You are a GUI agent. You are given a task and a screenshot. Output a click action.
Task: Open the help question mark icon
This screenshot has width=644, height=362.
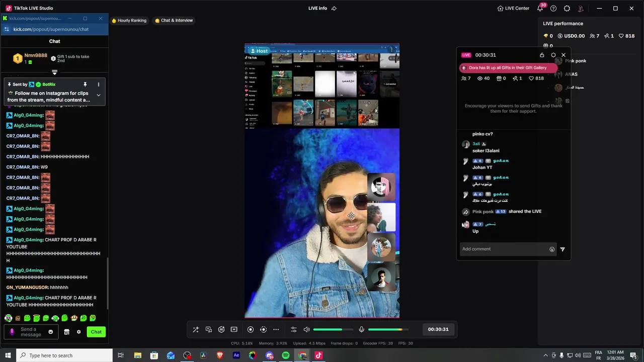pyautogui.click(x=553, y=8)
